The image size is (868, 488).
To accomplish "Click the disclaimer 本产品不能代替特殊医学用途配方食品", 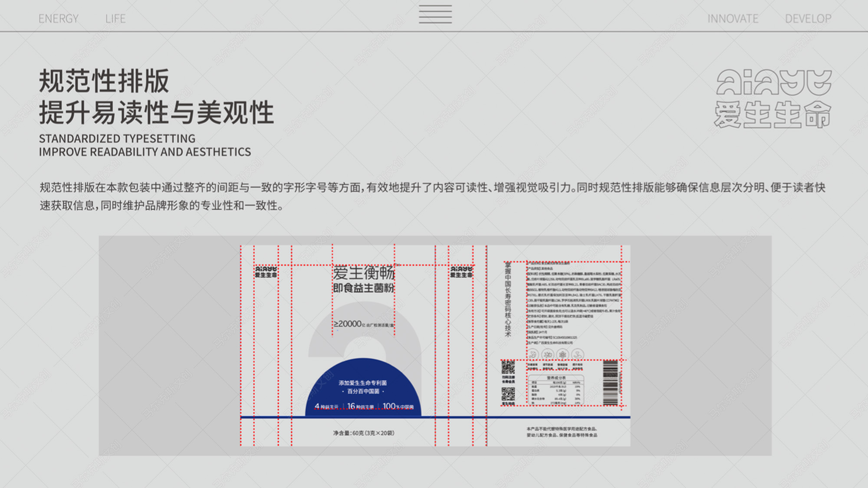I will tap(562, 429).
